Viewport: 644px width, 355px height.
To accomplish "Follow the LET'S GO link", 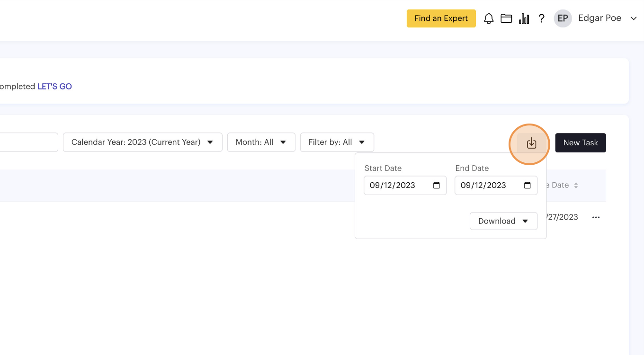I will (54, 87).
